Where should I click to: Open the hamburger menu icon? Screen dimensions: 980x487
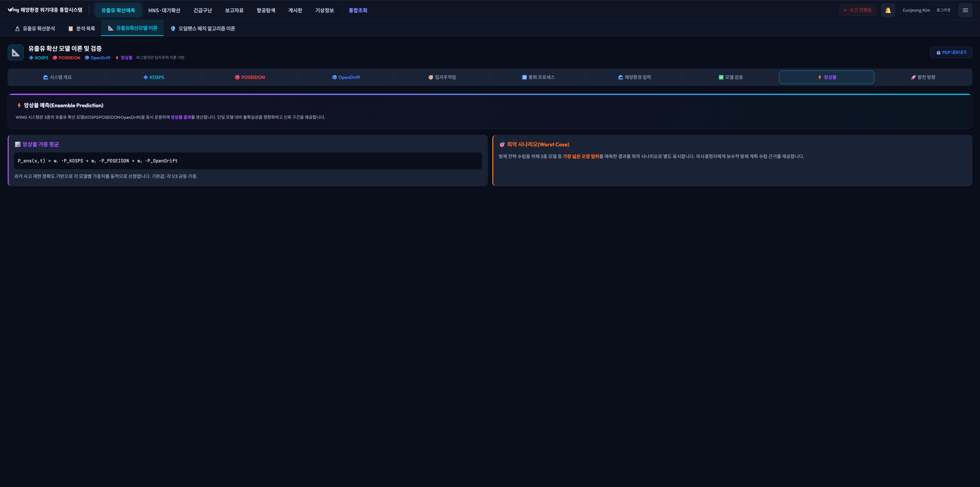[965, 10]
